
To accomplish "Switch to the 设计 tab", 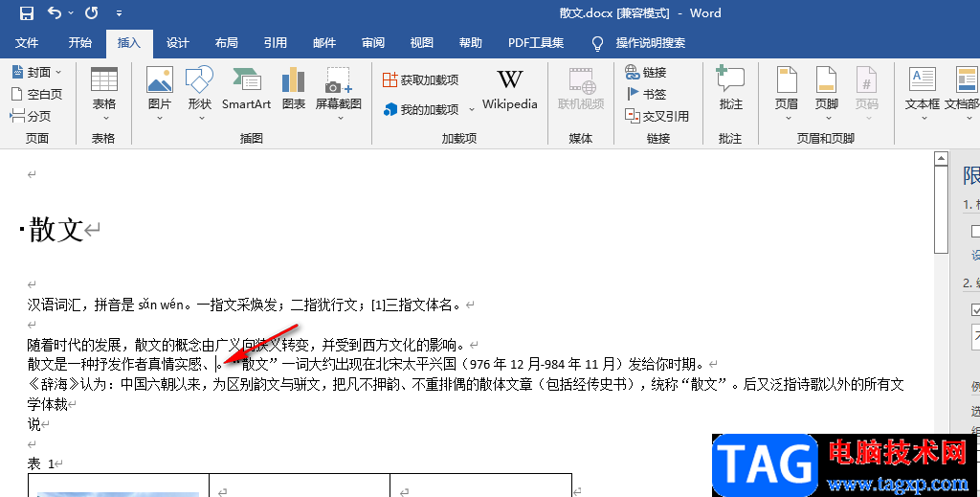I will (x=177, y=42).
